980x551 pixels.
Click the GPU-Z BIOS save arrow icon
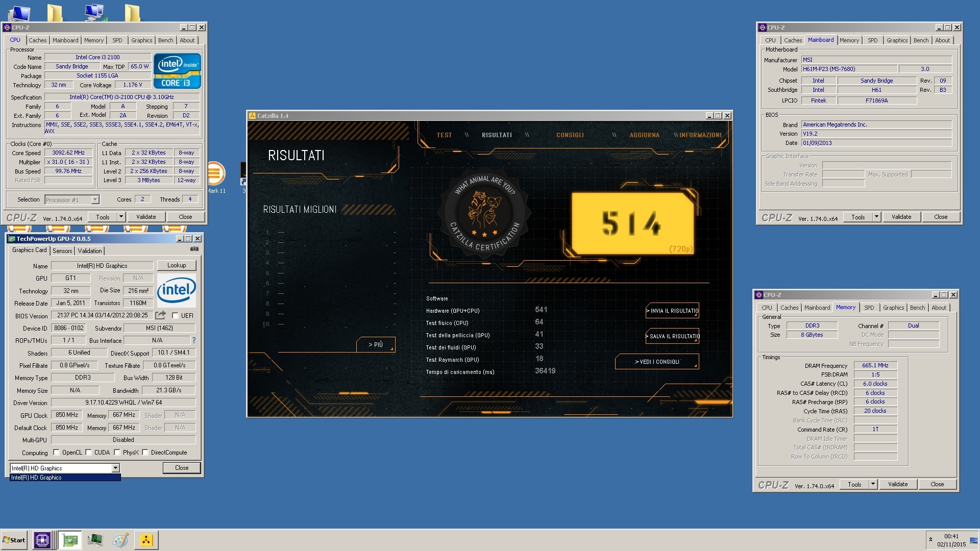click(x=161, y=315)
